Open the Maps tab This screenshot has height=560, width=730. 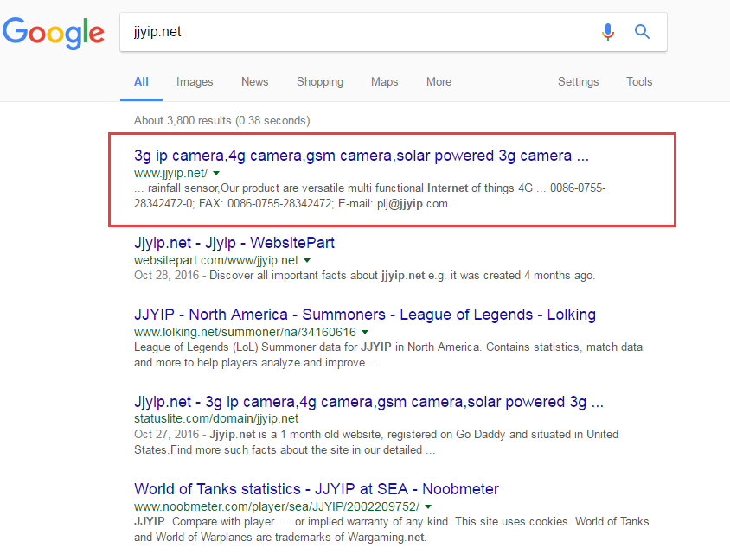[385, 82]
